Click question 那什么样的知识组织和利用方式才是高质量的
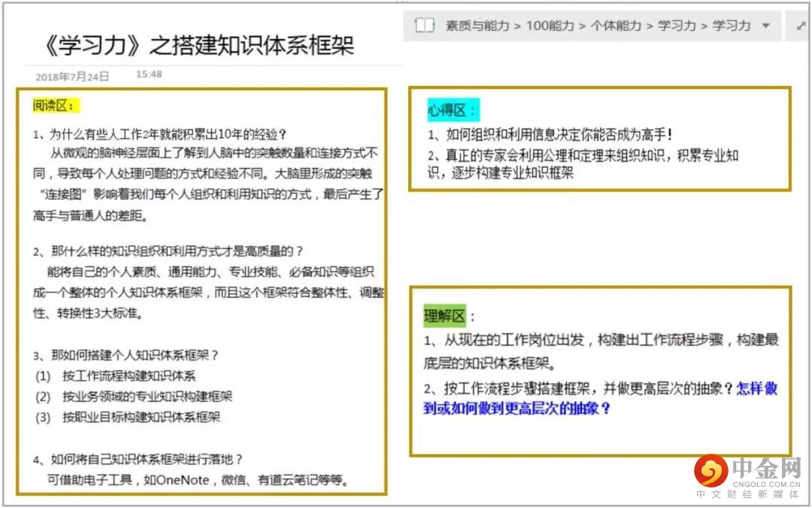Screen dimensions: 812x508 (168, 251)
